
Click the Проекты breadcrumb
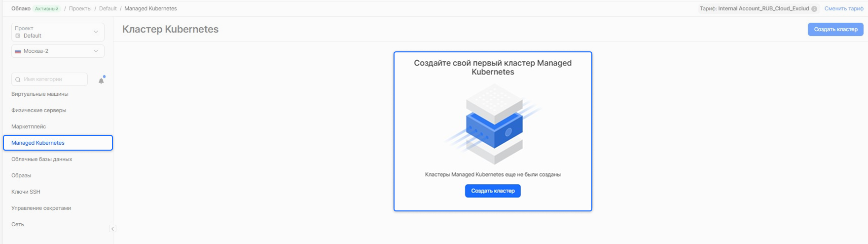click(x=80, y=9)
